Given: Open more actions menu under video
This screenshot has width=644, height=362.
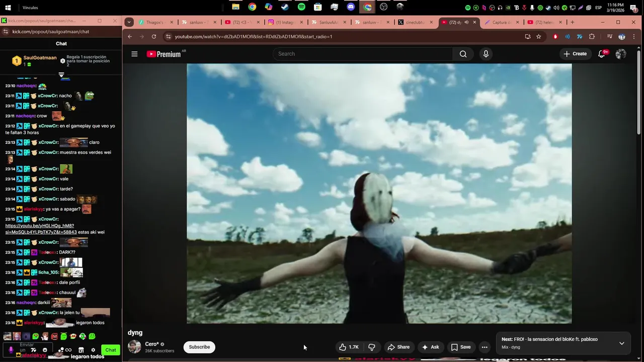Looking at the screenshot, I should pos(485,347).
